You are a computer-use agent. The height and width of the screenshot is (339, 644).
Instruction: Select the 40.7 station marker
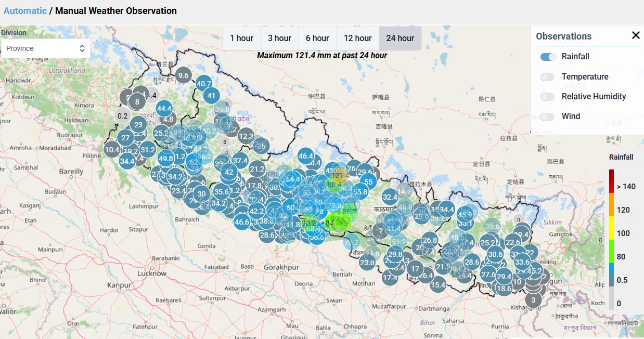coord(204,84)
